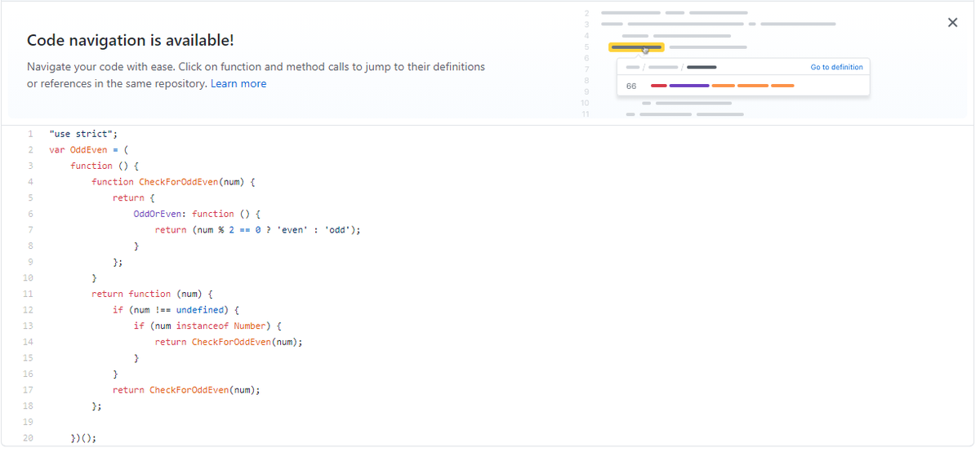The height and width of the screenshot is (461, 980).
Task: Select line number 1
Action: 29,134
